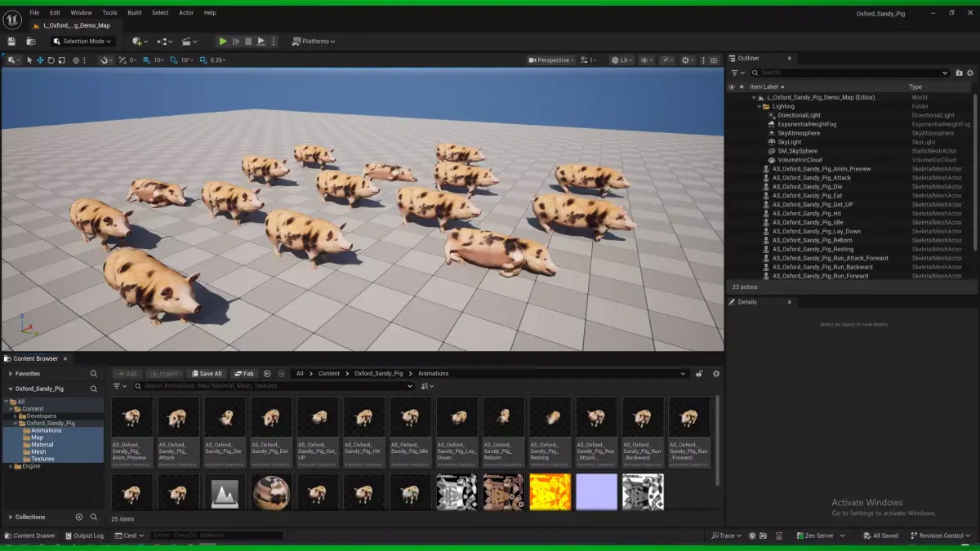Viewport: 980px width, 551px height.
Task: Open grid snap value 10 dropdown
Action: 159,60
